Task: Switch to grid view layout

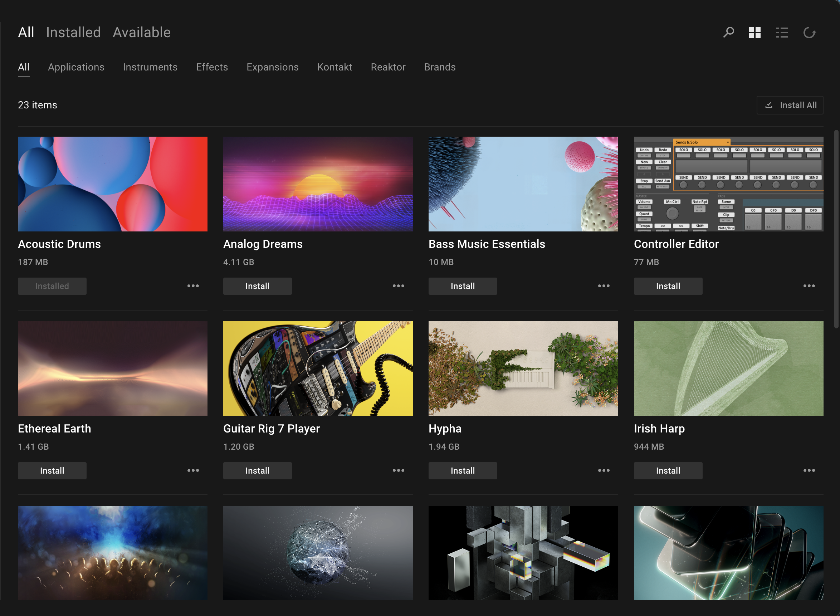Action: pyautogui.click(x=754, y=33)
